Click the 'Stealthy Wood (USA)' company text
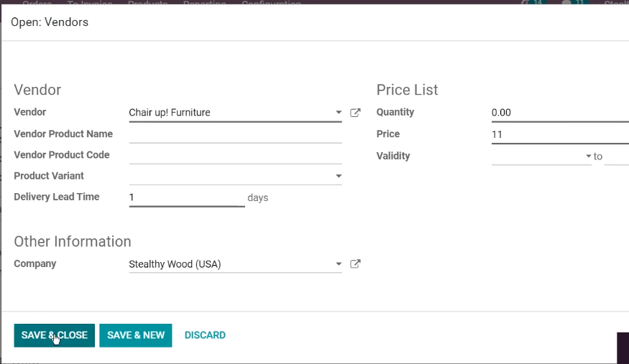This screenshot has height=364, width=629. (175, 264)
